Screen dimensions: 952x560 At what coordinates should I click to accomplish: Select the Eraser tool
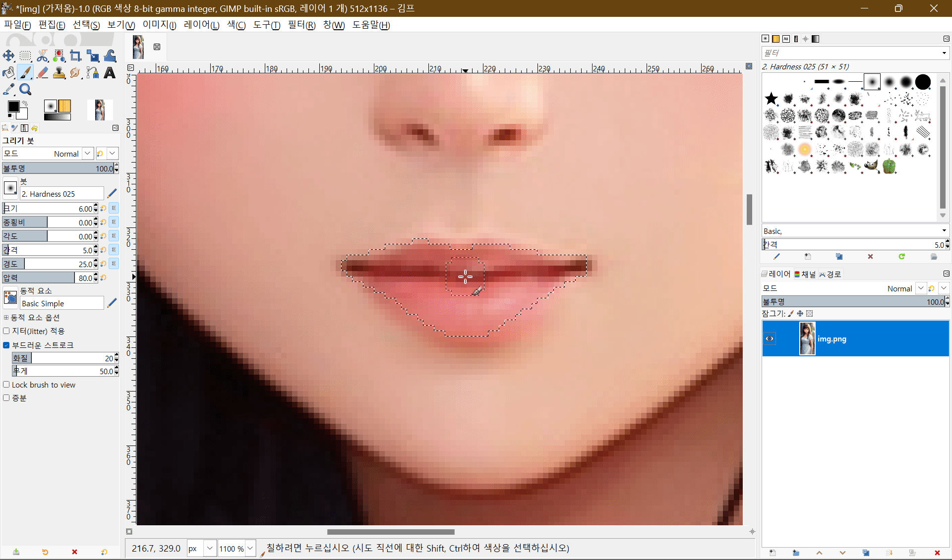42,73
